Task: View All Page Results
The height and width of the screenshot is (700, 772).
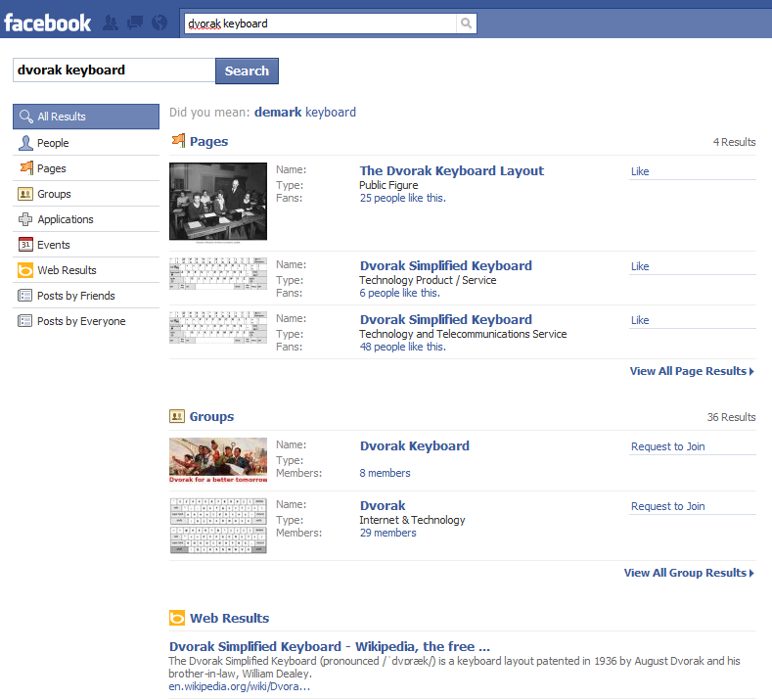Action: (692, 371)
